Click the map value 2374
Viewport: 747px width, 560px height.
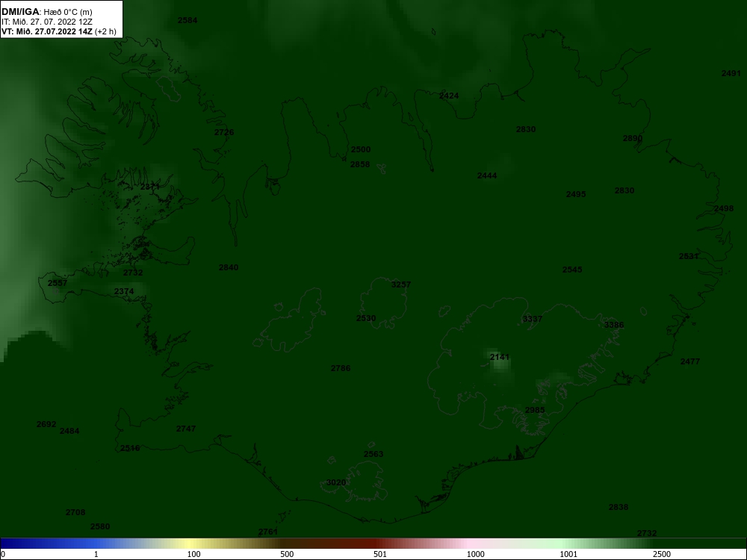pyautogui.click(x=124, y=291)
